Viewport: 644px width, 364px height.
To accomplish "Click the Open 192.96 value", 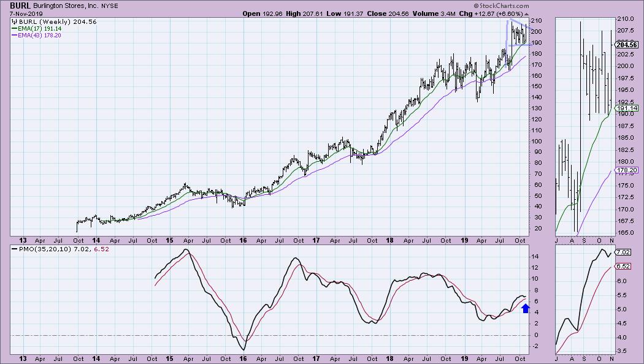I will (x=263, y=13).
